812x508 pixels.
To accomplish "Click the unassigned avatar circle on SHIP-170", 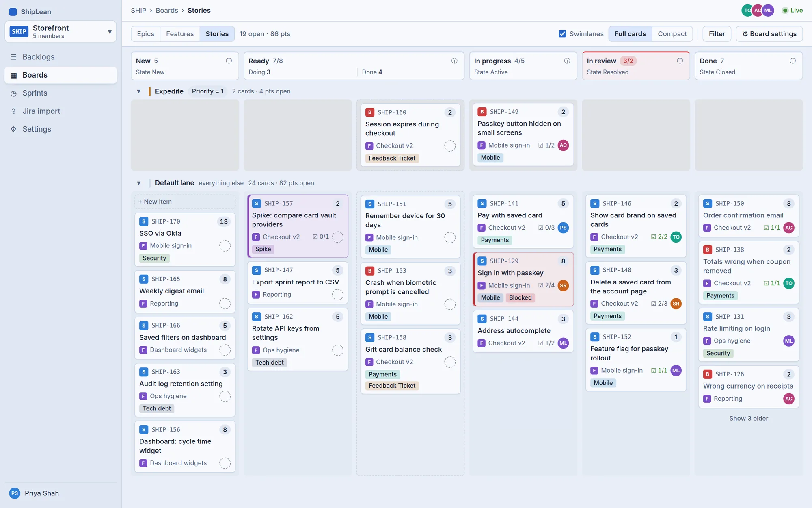I will [225, 246].
